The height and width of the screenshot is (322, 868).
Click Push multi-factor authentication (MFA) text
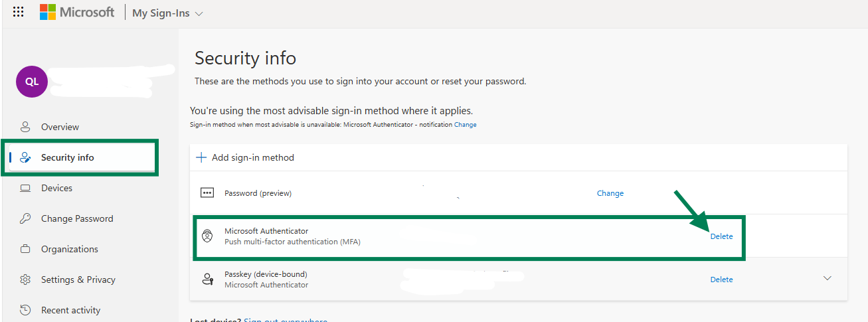point(292,242)
